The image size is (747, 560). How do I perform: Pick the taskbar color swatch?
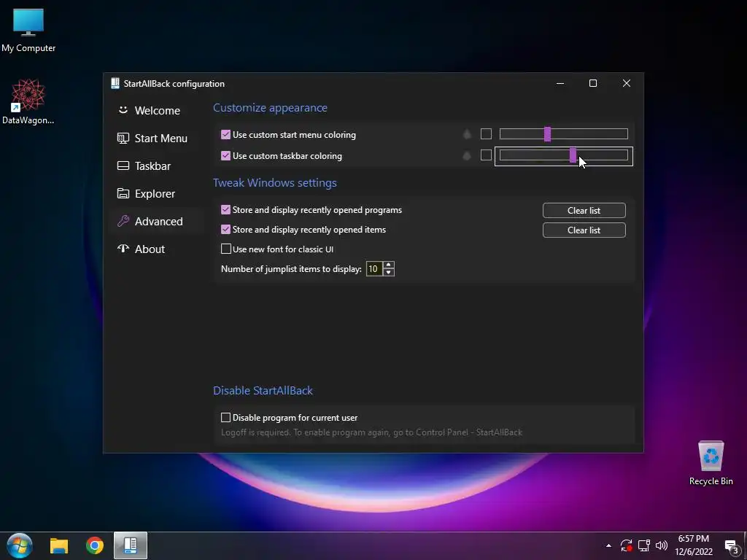point(486,155)
